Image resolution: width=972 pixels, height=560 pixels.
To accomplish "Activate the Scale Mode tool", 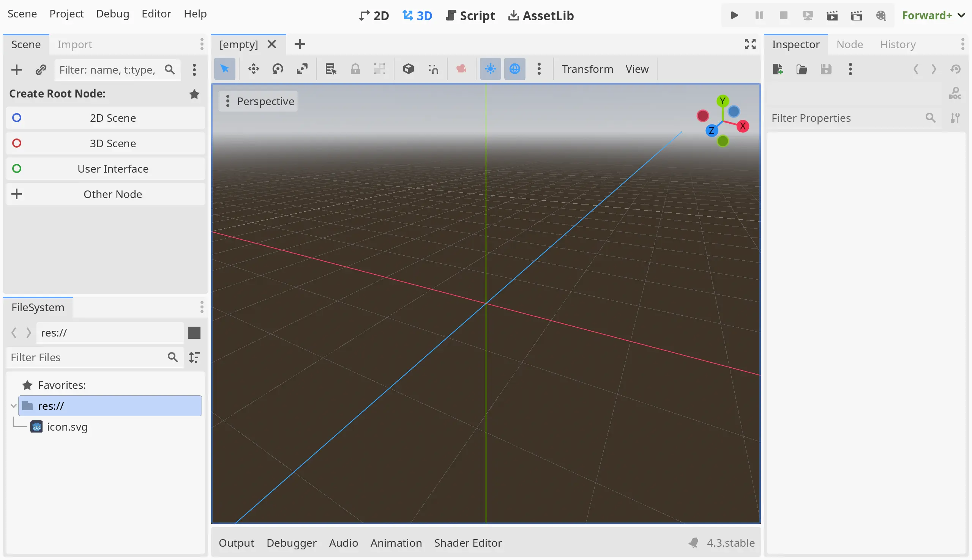I will click(x=302, y=69).
